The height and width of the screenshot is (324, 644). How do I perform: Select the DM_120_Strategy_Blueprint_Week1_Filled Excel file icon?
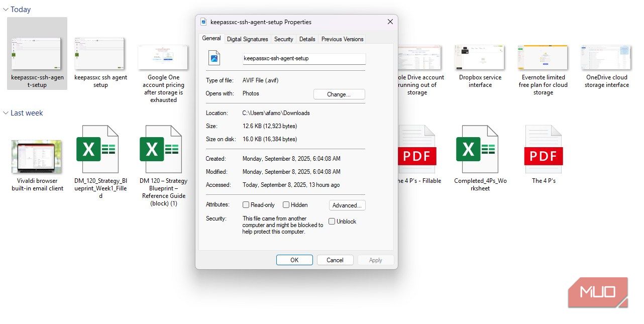pyautogui.click(x=98, y=149)
